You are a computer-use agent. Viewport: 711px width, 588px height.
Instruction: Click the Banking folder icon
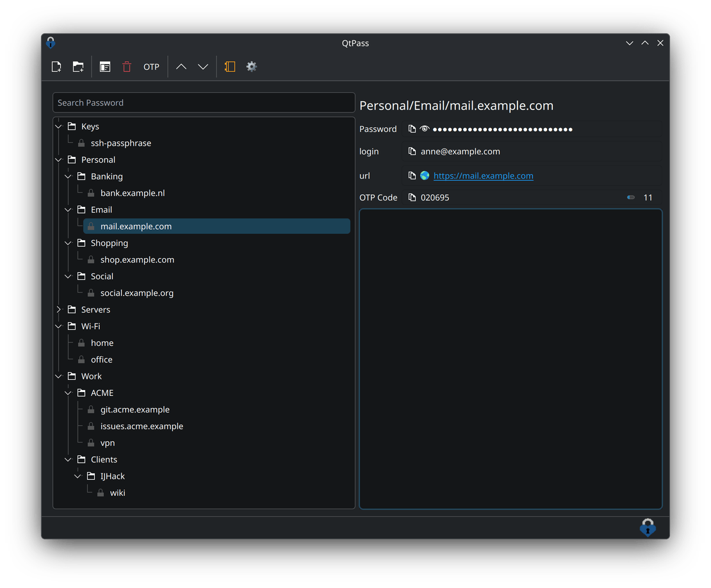(81, 176)
